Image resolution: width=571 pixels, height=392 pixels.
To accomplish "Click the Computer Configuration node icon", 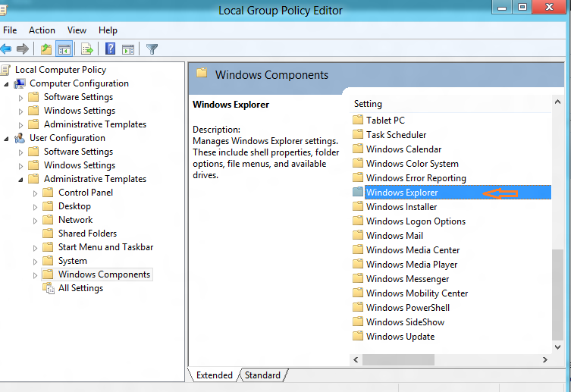I will (x=20, y=83).
